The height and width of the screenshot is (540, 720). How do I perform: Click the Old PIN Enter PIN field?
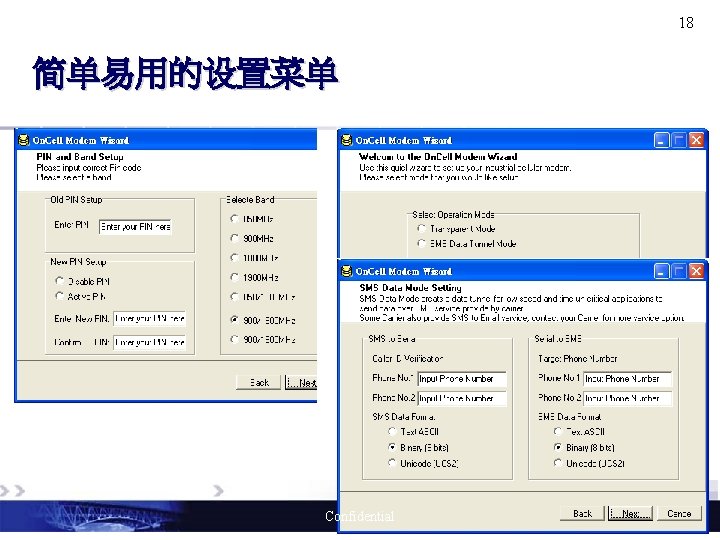135,226
